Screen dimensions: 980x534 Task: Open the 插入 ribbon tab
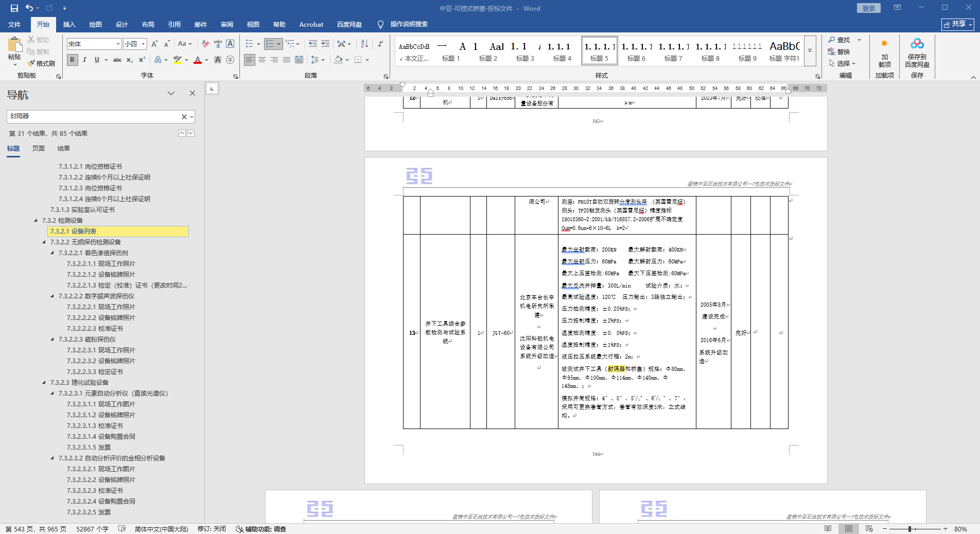point(69,24)
